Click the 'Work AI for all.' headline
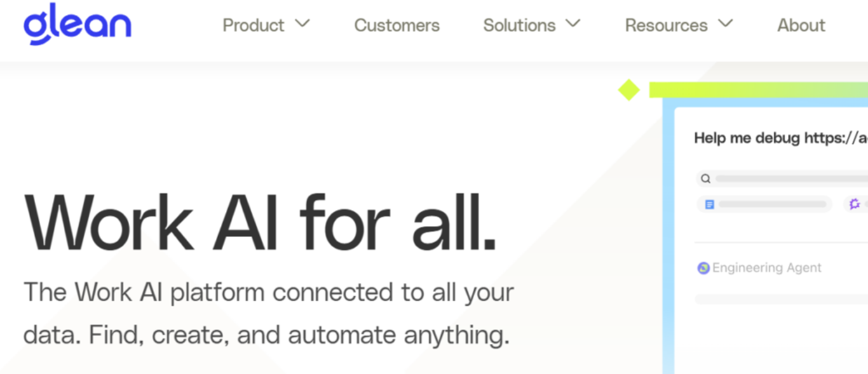Screen dimensions: 868x374 [260, 222]
